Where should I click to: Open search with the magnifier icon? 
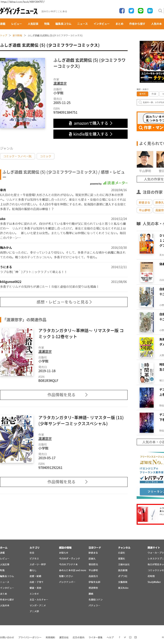[x=160, y=11]
